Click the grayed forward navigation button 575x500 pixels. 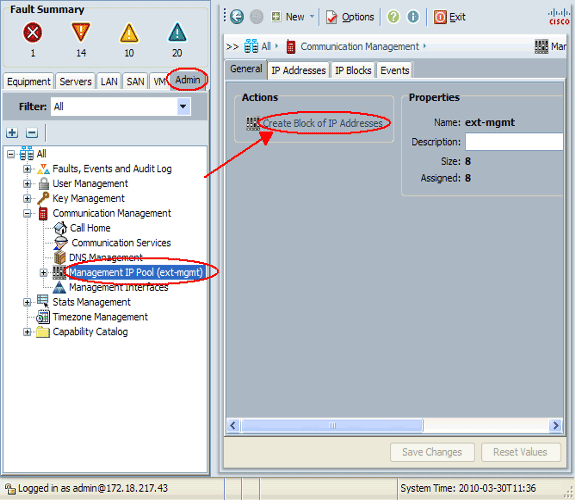(x=256, y=17)
